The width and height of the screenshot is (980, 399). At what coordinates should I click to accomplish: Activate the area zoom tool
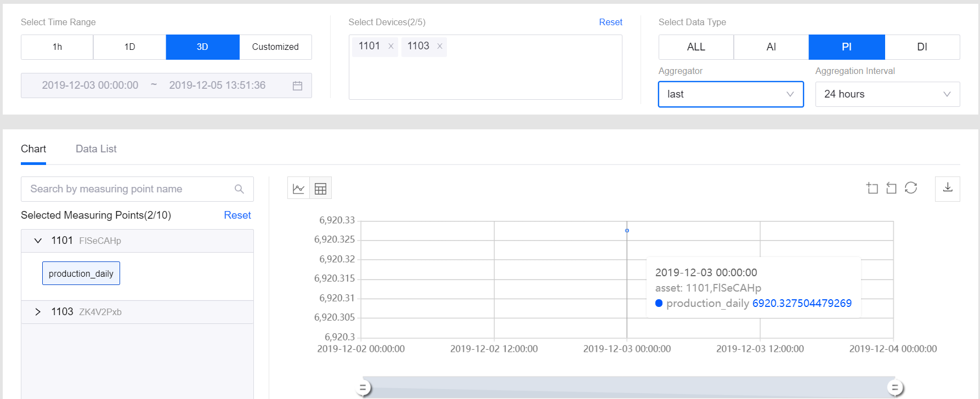[872, 188]
